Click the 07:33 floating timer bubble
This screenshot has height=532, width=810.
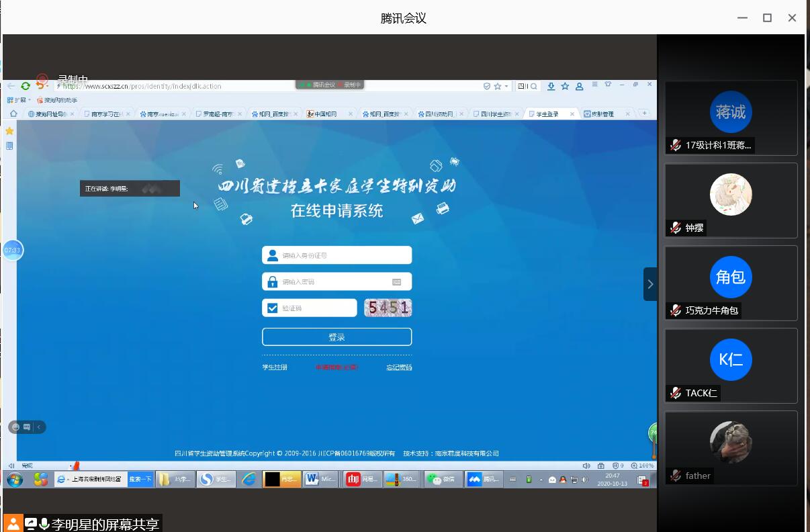coord(13,250)
